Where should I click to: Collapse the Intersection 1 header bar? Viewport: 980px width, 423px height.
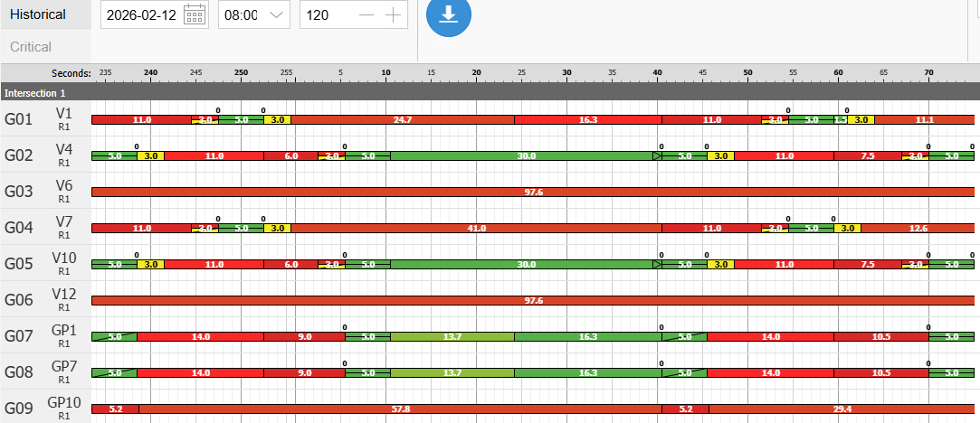[489, 92]
